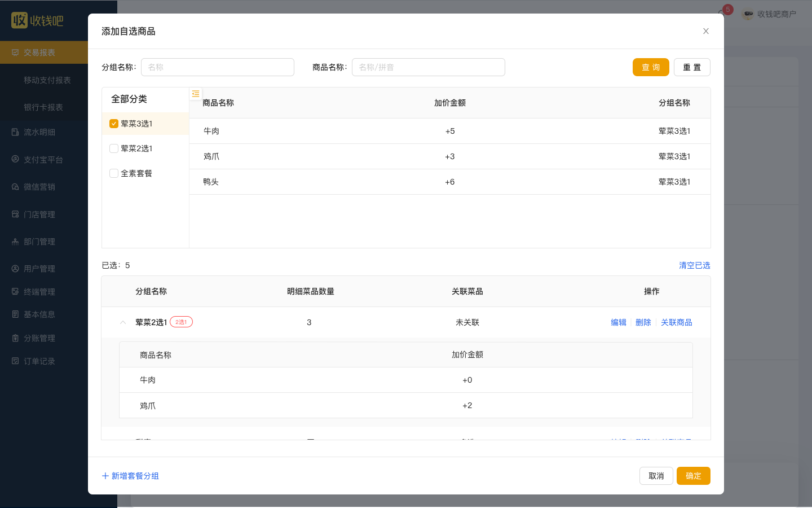Image resolution: width=812 pixels, height=508 pixels.
Task: Click 关联商品 for the 荤菜2选1 group
Action: click(677, 322)
